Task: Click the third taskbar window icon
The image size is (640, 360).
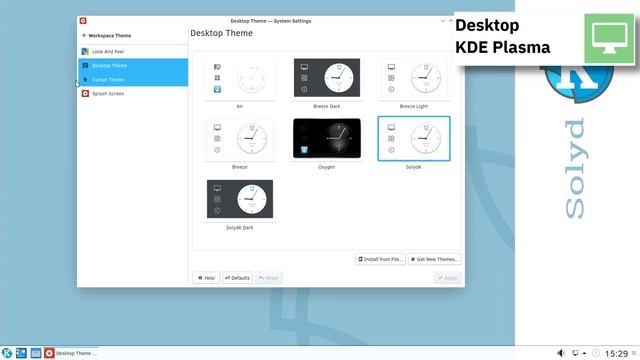Action: 36,353
